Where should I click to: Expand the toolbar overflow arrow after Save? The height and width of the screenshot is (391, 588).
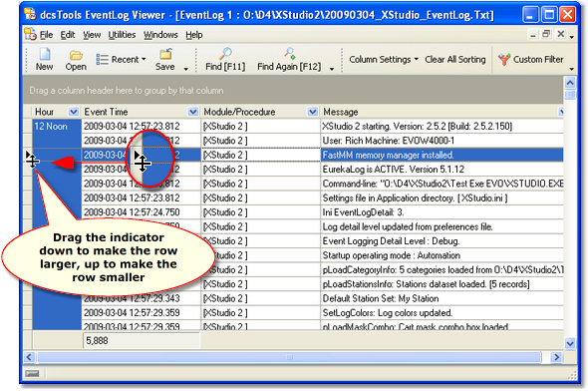click(x=186, y=69)
